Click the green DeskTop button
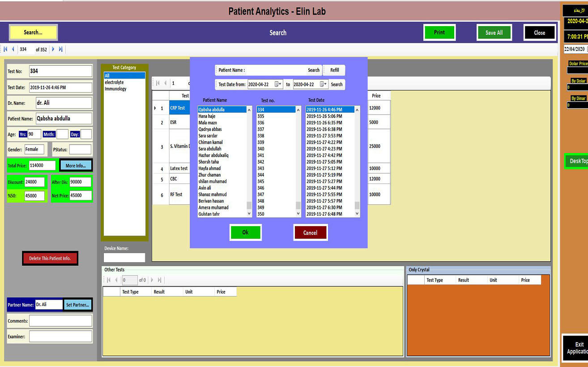Viewport: 588px width, 367px height. coord(577,161)
